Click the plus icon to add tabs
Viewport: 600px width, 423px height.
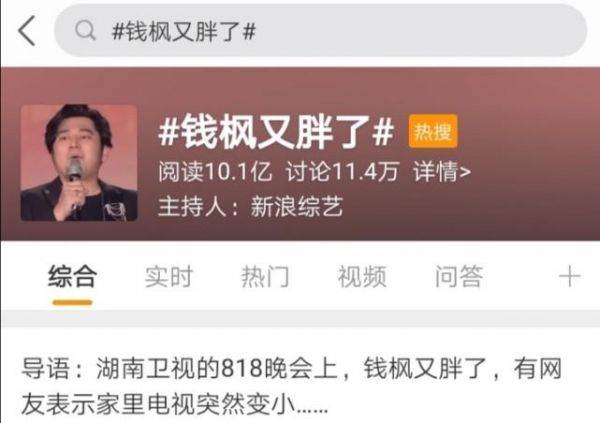point(569,276)
